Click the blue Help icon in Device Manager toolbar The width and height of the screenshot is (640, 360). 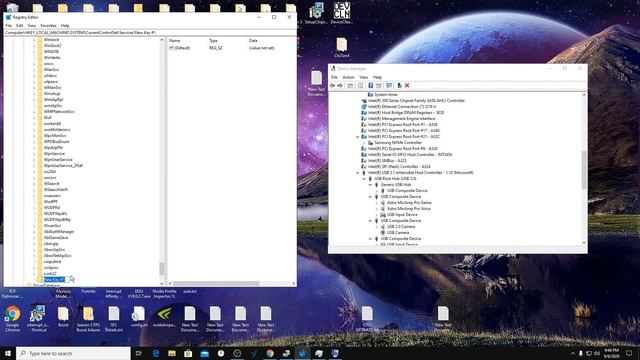[x=371, y=85]
